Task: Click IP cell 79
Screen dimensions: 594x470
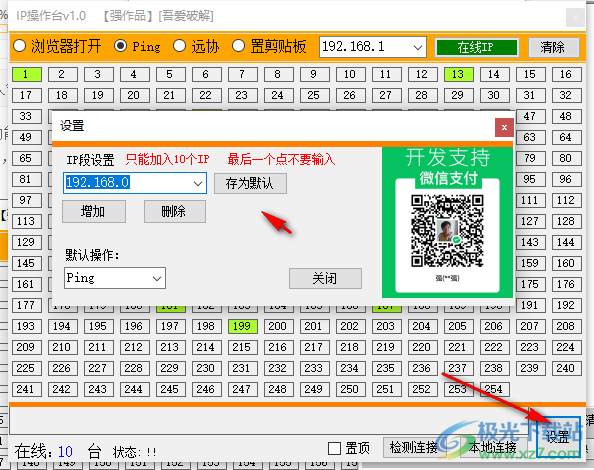Action: pyautogui.click(x=530, y=158)
